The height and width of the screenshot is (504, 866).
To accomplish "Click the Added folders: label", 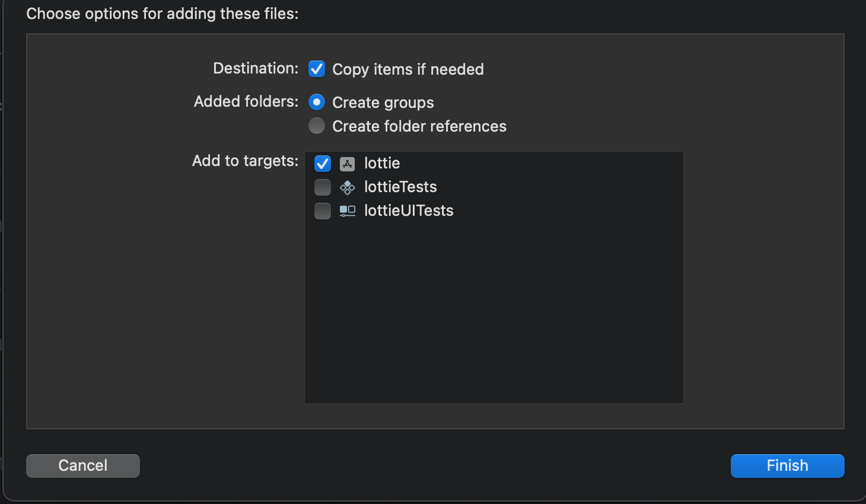I will [x=246, y=101].
